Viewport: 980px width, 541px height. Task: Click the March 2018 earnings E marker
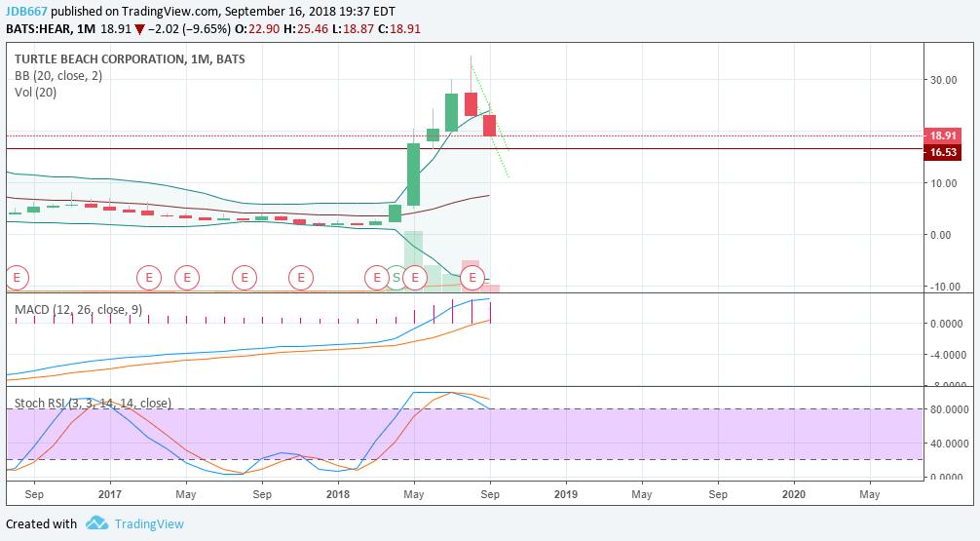(x=377, y=277)
